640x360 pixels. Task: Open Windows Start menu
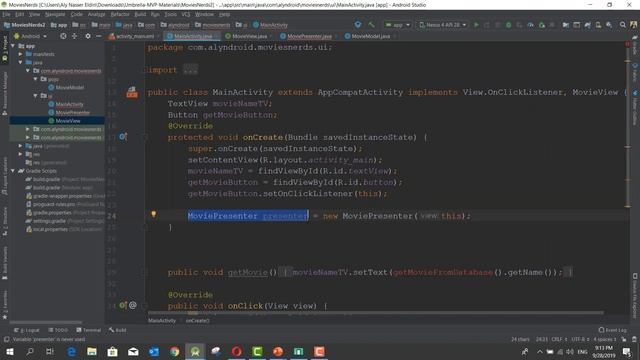pos(9,351)
